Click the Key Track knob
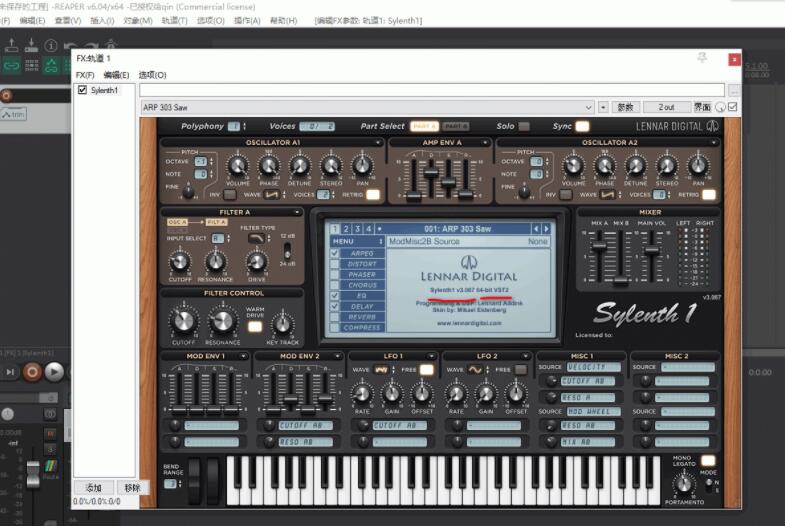The image size is (785, 526). [283, 324]
